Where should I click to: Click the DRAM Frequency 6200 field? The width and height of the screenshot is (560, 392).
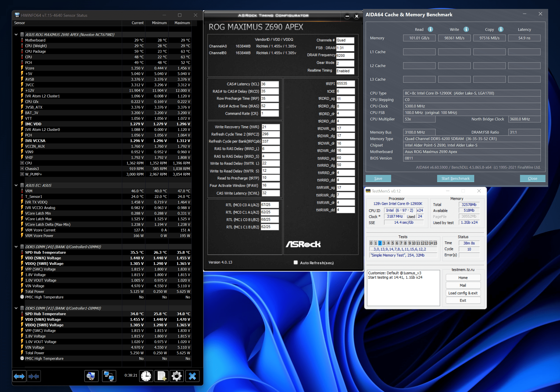click(345, 55)
